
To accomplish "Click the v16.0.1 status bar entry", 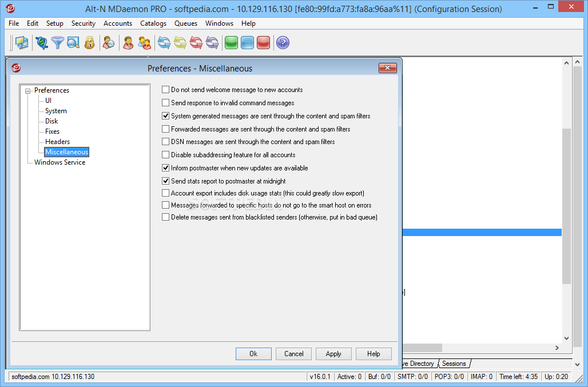I will coord(320,377).
